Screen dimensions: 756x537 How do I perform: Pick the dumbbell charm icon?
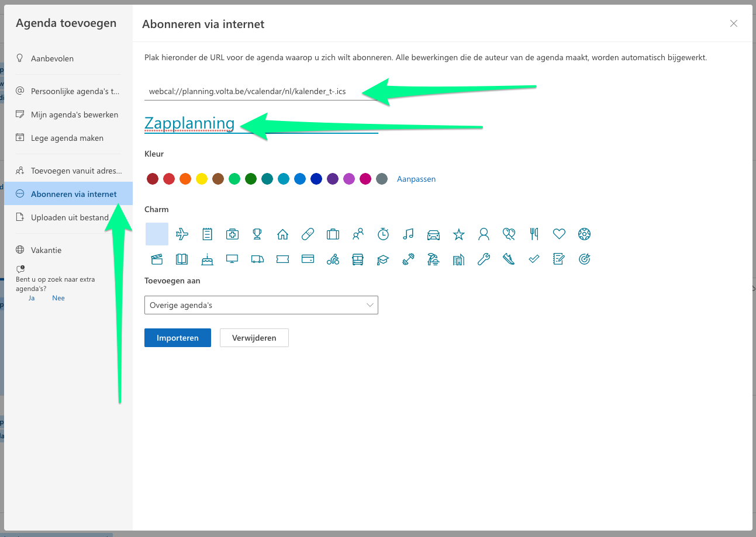point(408,259)
